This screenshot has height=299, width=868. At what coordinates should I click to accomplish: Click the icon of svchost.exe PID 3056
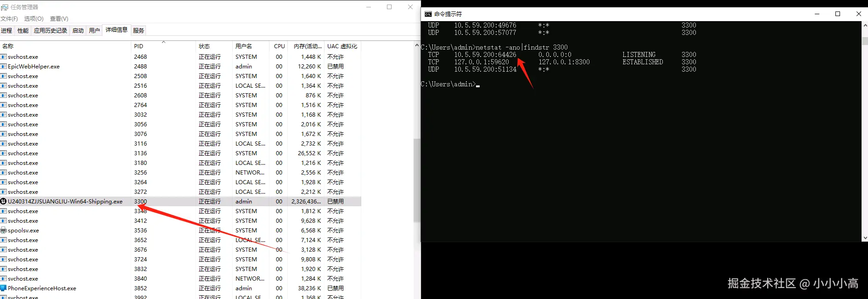[x=4, y=124]
